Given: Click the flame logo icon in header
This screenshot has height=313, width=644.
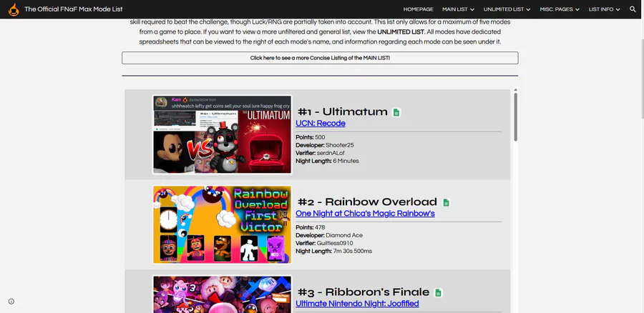Looking at the screenshot, I should tap(14, 9).
